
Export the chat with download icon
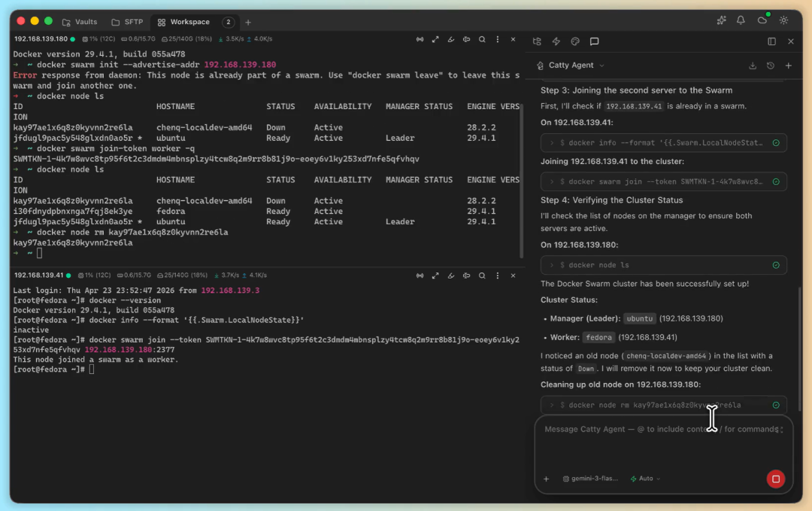coord(753,65)
